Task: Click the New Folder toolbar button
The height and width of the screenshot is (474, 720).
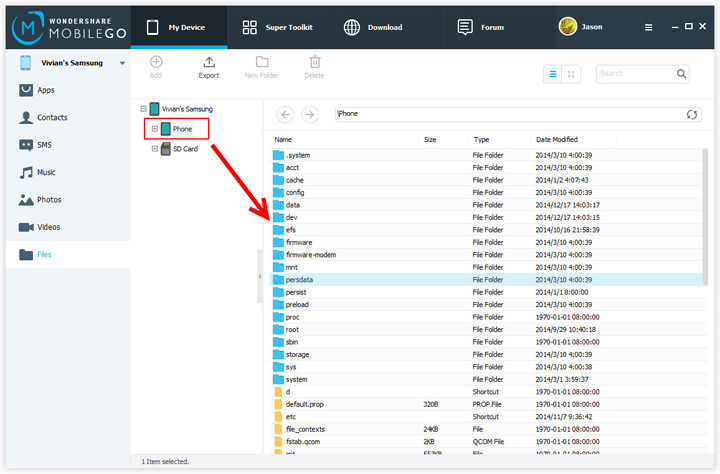Action: point(262,67)
